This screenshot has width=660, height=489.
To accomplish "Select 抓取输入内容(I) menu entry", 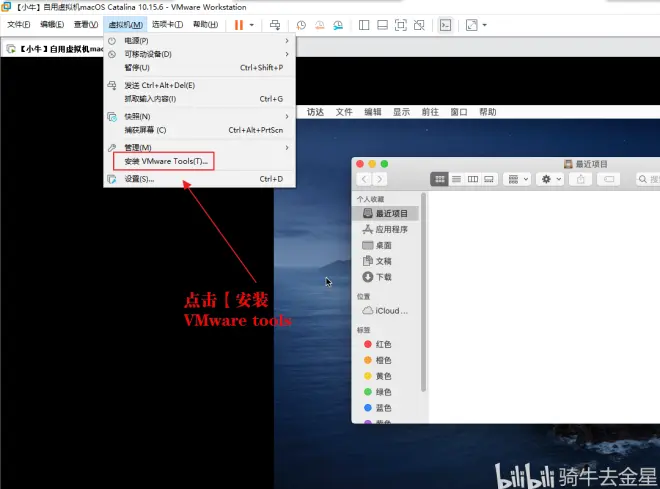I will (x=200, y=99).
